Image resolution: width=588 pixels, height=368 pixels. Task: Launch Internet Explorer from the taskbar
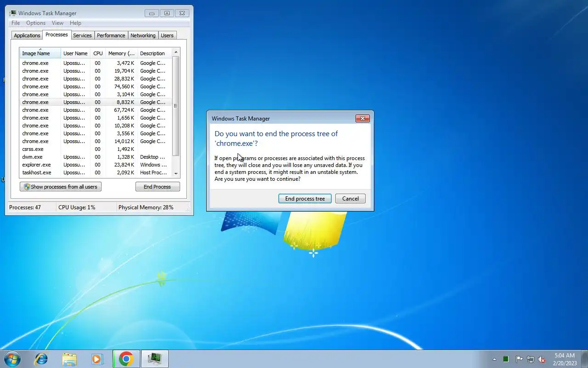(41, 359)
